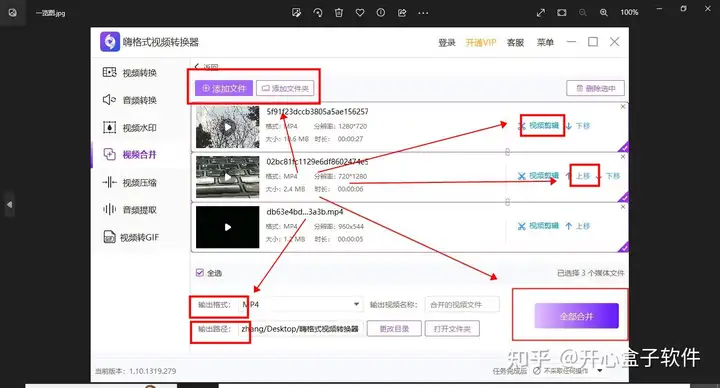Select 视频合并 in the sidebar
This screenshot has height=388, width=720.
pyautogui.click(x=129, y=155)
